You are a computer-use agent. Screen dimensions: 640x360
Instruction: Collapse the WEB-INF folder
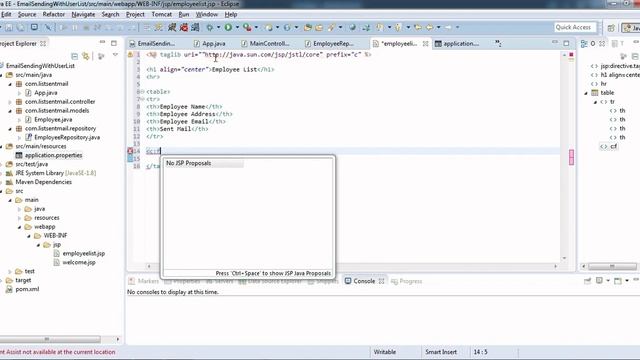(x=29, y=236)
